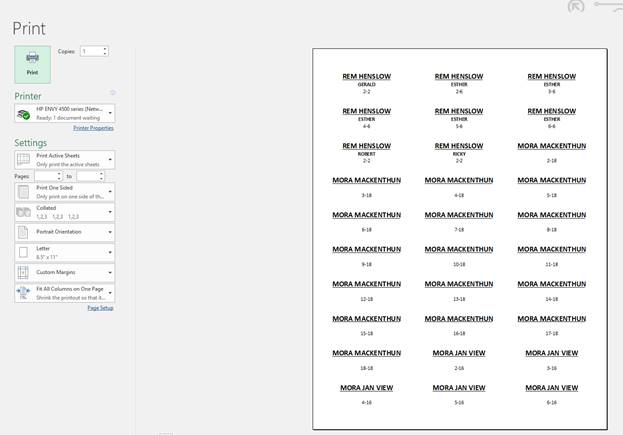Click the Print button with printer icon
Viewport: 623px width, 435px height.
pyautogui.click(x=32, y=63)
